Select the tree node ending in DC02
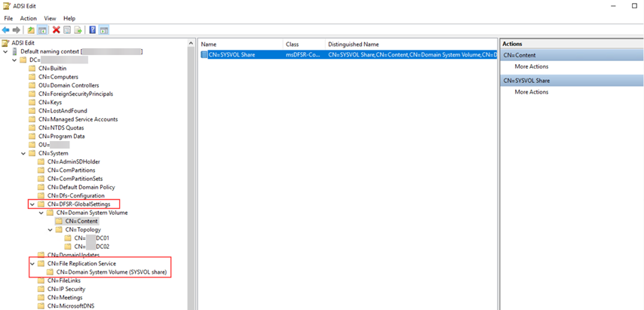 tap(91, 247)
